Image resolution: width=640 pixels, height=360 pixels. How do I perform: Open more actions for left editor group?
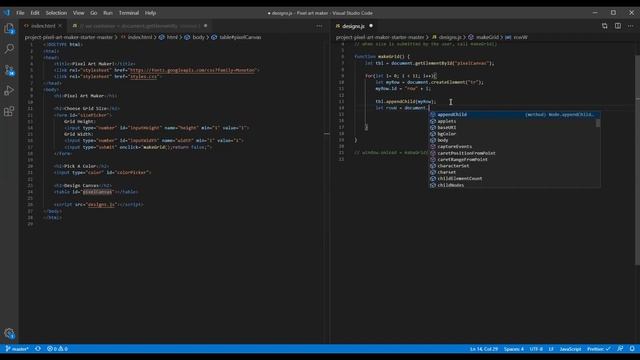[x=319, y=26]
